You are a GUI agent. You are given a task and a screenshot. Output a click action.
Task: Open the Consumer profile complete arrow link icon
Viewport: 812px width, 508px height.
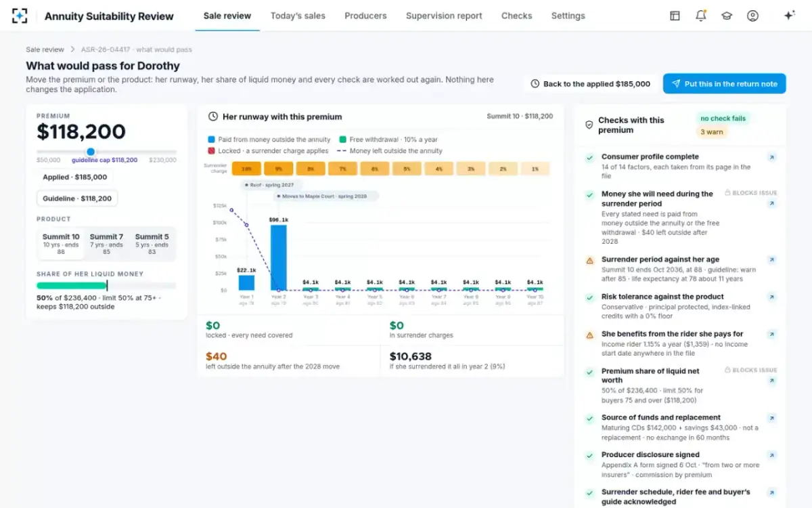coord(771,157)
